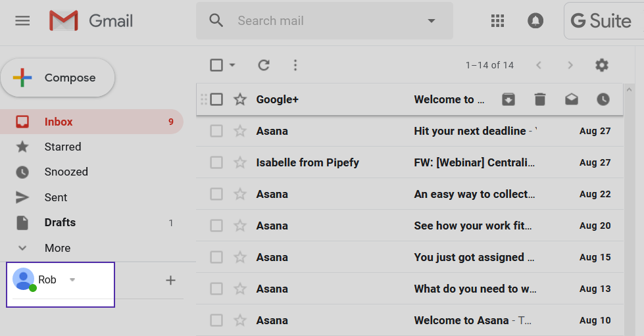Viewport: 644px width, 336px height.
Task: Open the main menu hamburger icon
Action: click(22, 20)
